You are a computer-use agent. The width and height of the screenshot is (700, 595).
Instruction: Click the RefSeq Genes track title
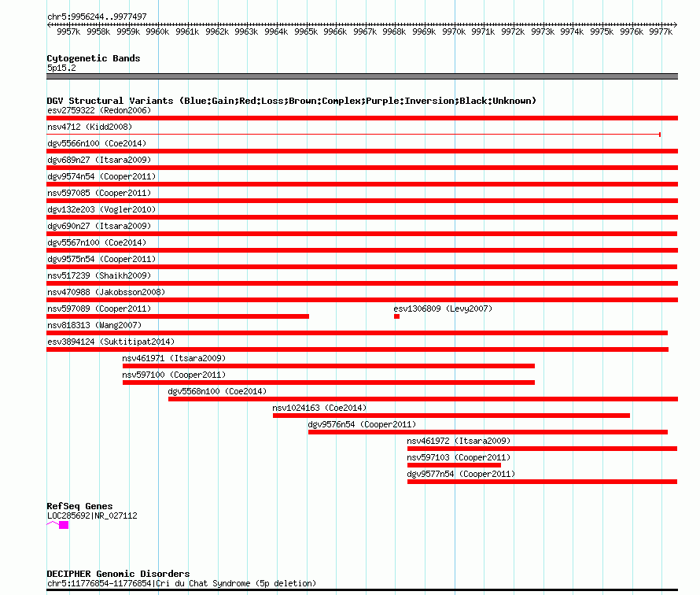79,505
